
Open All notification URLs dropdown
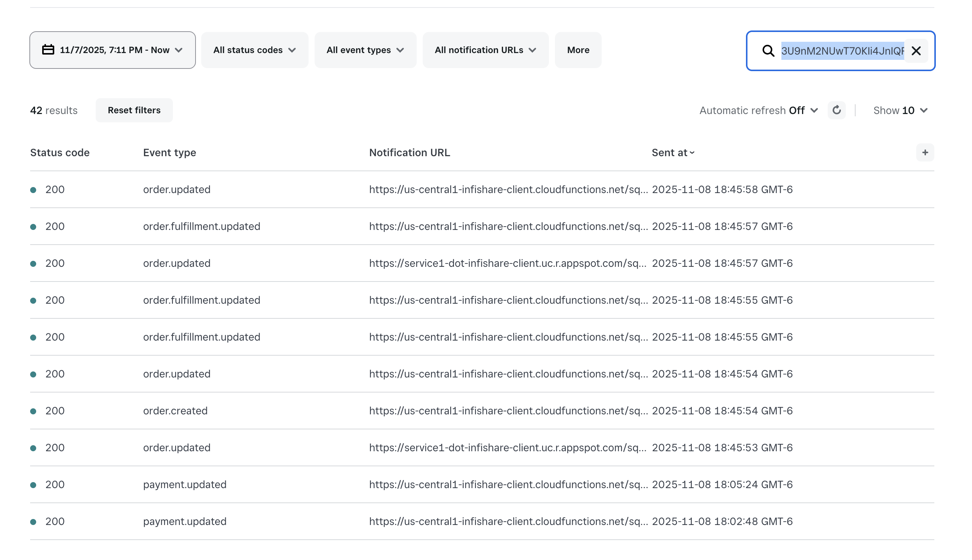click(485, 50)
